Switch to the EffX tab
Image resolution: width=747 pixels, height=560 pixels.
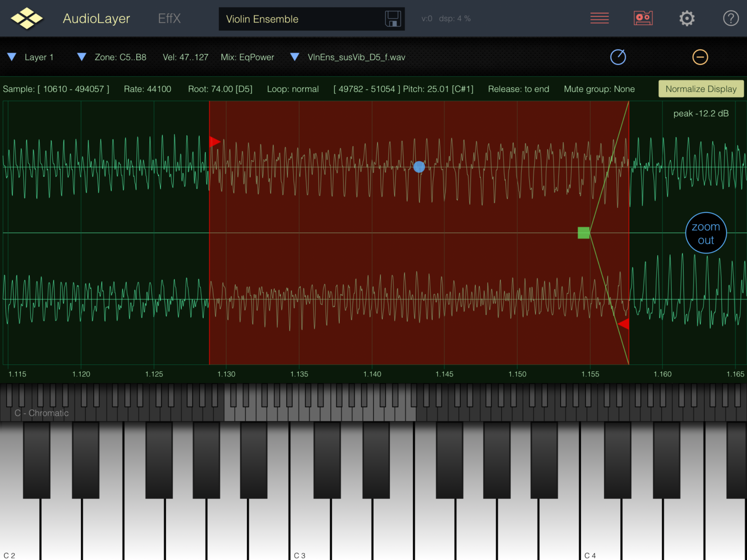coord(169,19)
